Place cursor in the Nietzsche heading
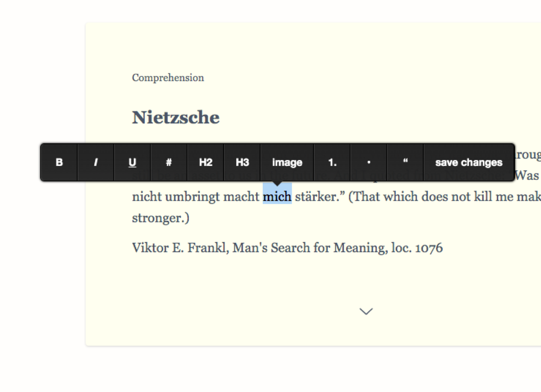This screenshot has height=392, width=541. (x=176, y=118)
